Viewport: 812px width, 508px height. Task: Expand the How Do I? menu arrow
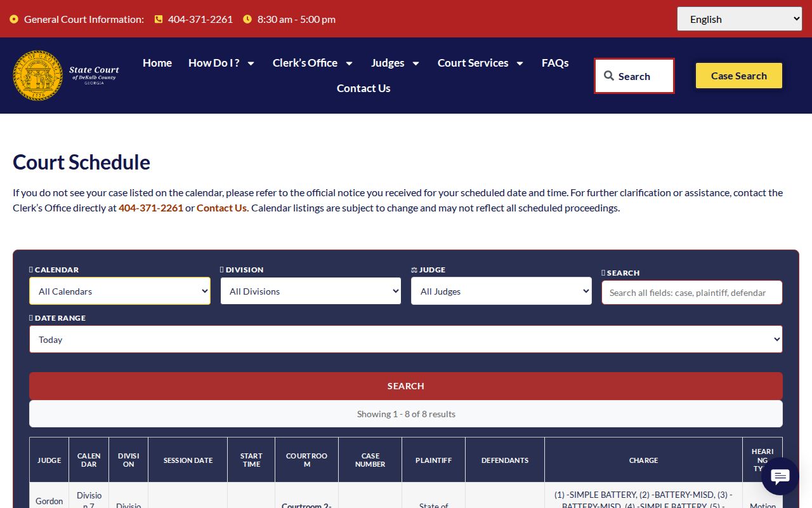coord(251,63)
